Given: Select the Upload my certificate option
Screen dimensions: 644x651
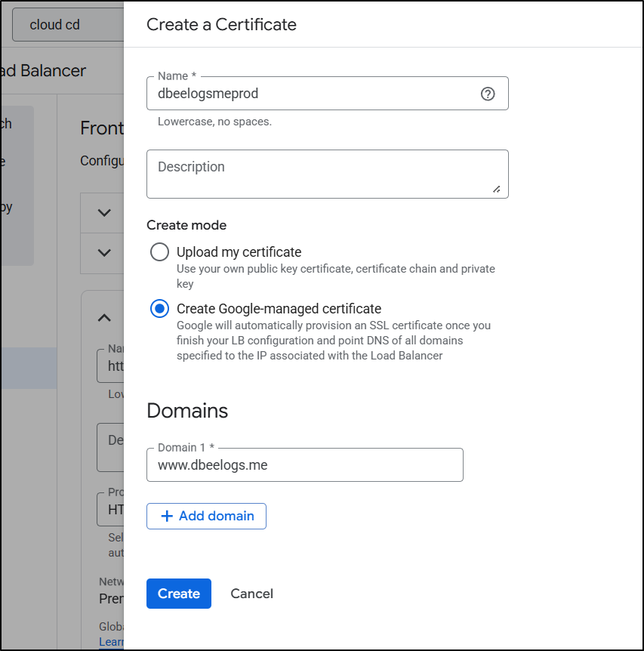Looking at the screenshot, I should point(159,252).
